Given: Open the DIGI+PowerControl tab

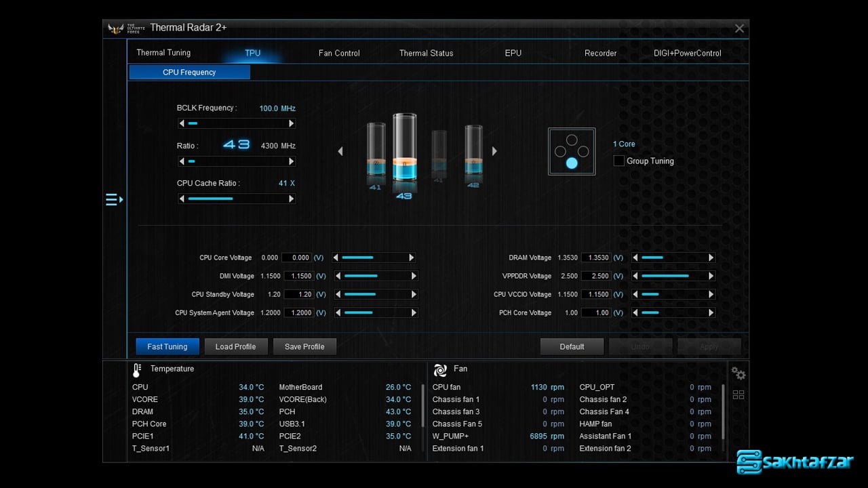Looking at the screenshot, I should [687, 53].
